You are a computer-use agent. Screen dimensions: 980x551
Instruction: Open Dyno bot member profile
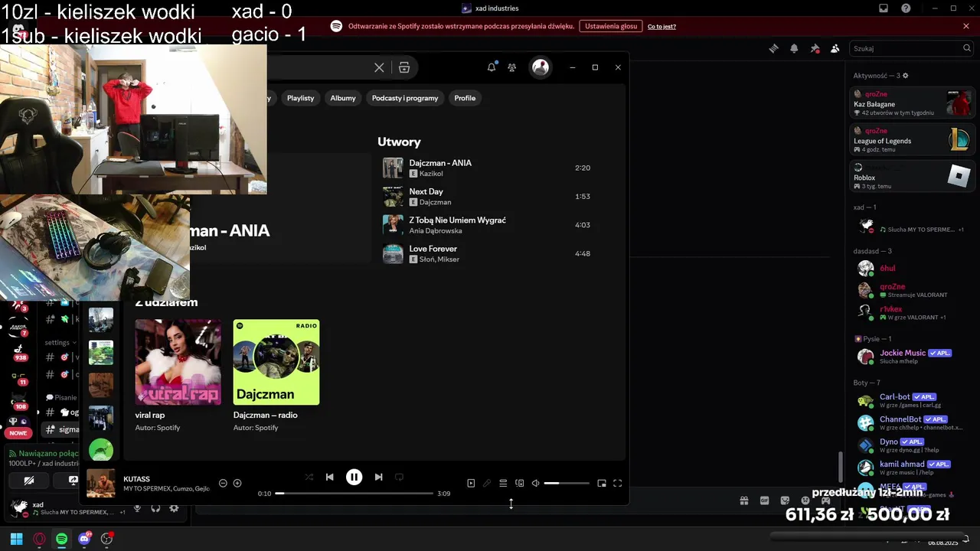(913, 445)
